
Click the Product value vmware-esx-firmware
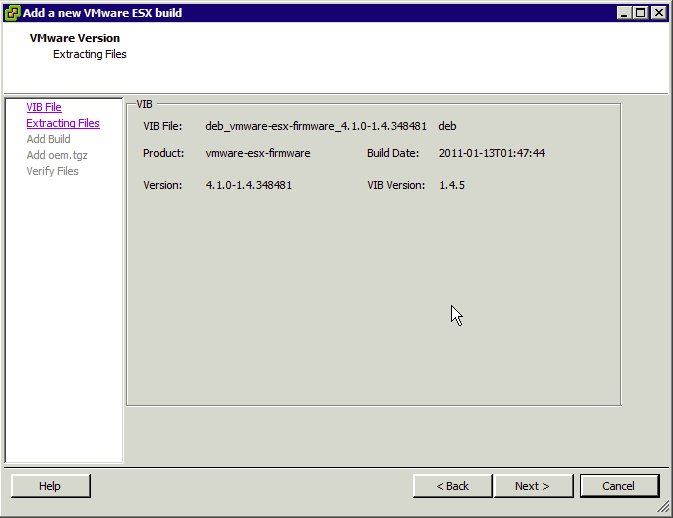(x=257, y=153)
